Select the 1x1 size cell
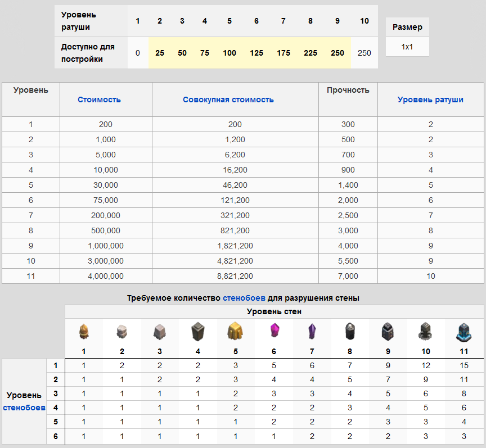486x448 pixels. [x=407, y=47]
